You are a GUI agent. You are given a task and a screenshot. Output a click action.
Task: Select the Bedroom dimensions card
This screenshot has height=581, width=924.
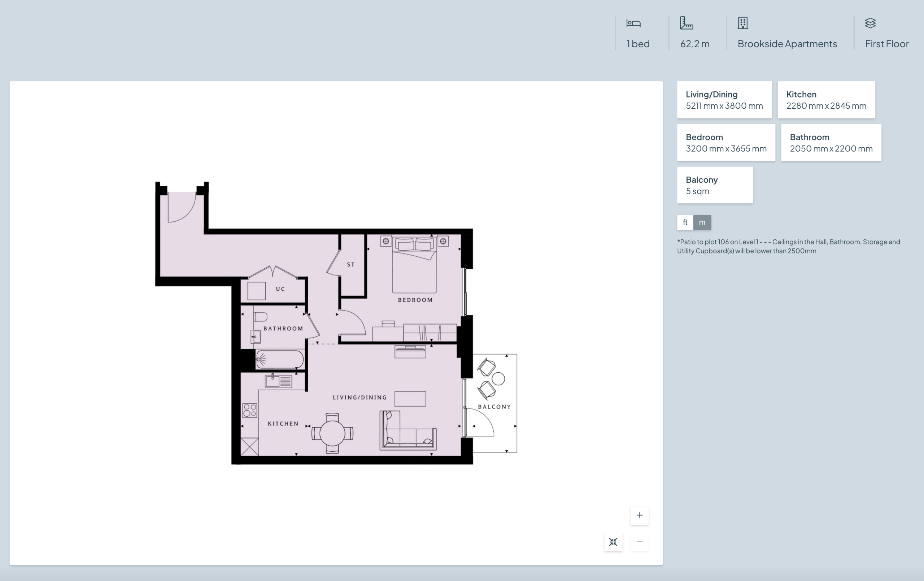[x=725, y=143]
